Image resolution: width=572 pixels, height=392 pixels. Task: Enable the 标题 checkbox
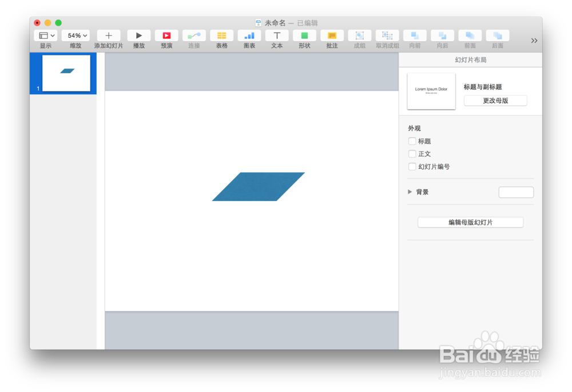tap(412, 141)
